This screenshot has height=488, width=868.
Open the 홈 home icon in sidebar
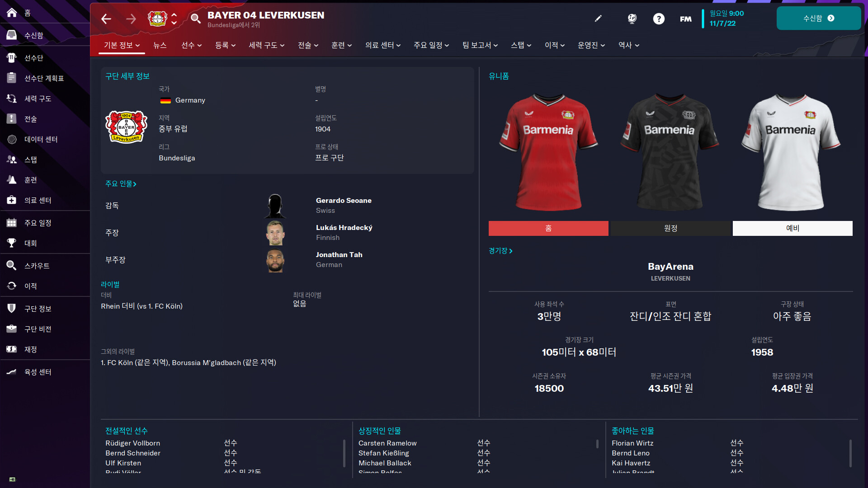[12, 13]
